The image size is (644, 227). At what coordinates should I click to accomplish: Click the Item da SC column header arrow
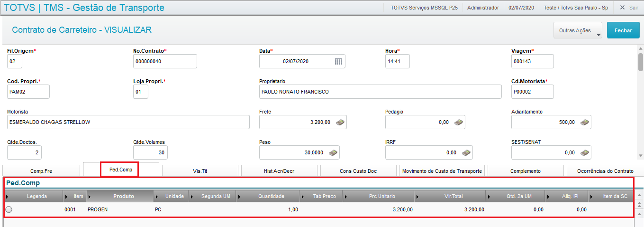pyautogui.click(x=591, y=196)
